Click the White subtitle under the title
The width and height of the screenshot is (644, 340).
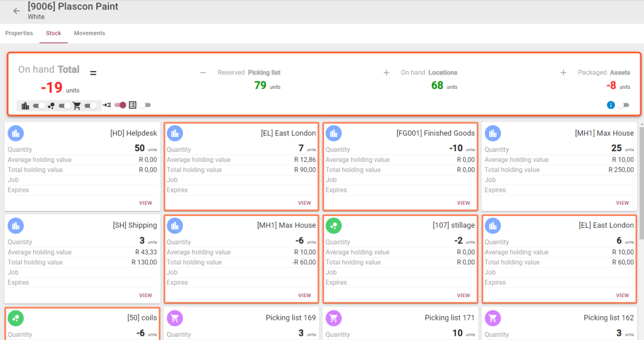[36, 17]
